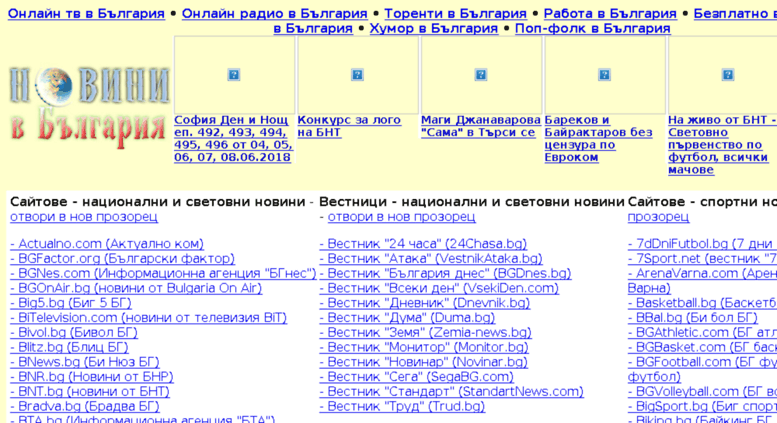777x423 pixels.
Task: Open 7Sport.net link
Action: (x=702, y=259)
